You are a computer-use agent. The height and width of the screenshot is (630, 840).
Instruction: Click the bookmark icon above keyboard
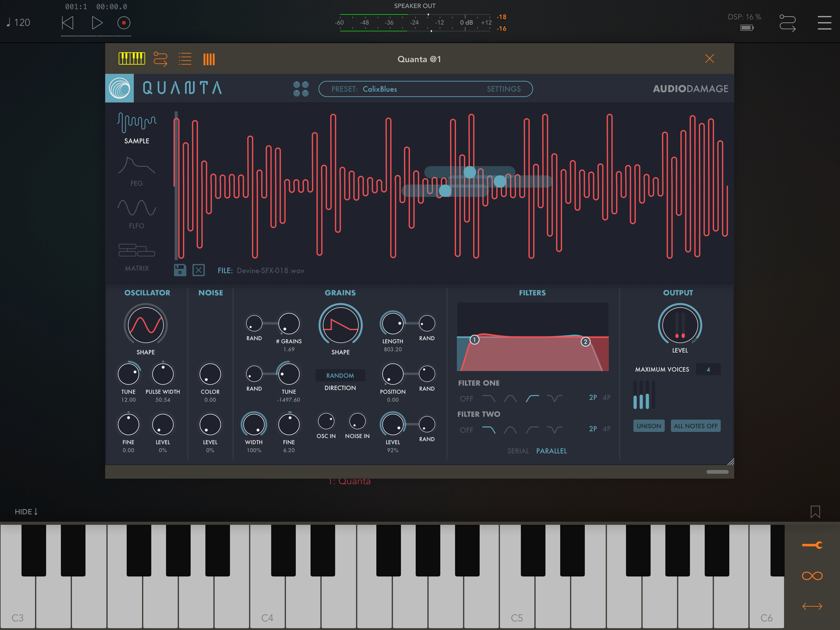[815, 512]
